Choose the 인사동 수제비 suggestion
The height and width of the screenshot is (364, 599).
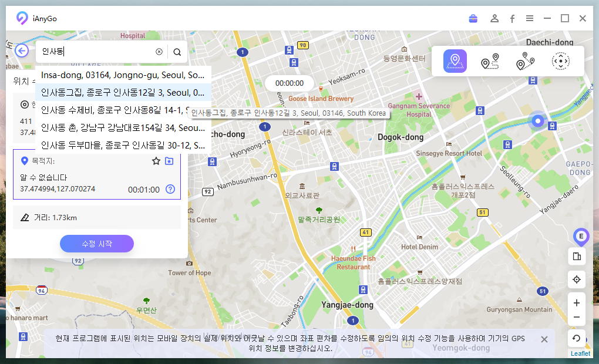(123, 110)
